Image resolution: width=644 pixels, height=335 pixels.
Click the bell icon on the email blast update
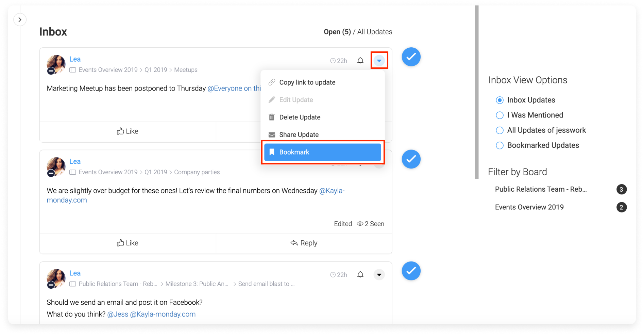pyautogui.click(x=360, y=274)
